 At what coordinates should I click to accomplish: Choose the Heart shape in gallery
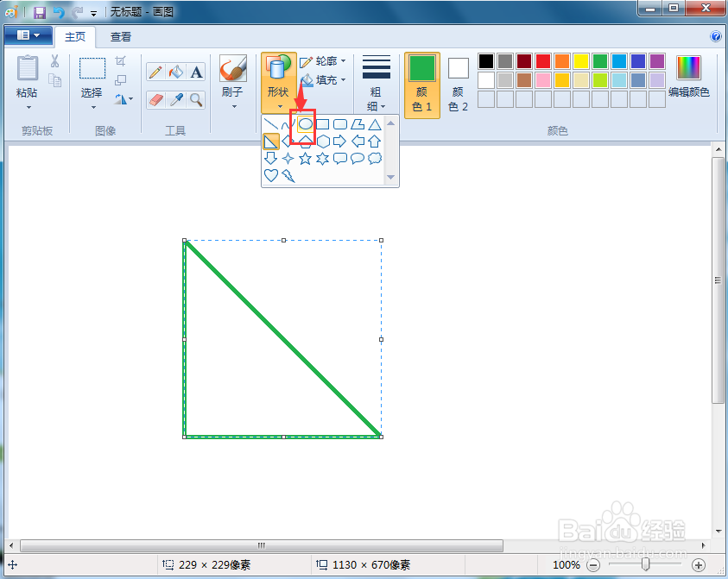[x=270, y=175]
